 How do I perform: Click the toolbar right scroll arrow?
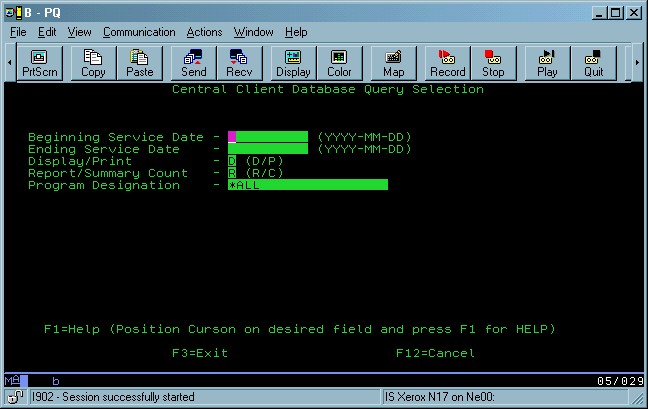click(x=637, y=62)
